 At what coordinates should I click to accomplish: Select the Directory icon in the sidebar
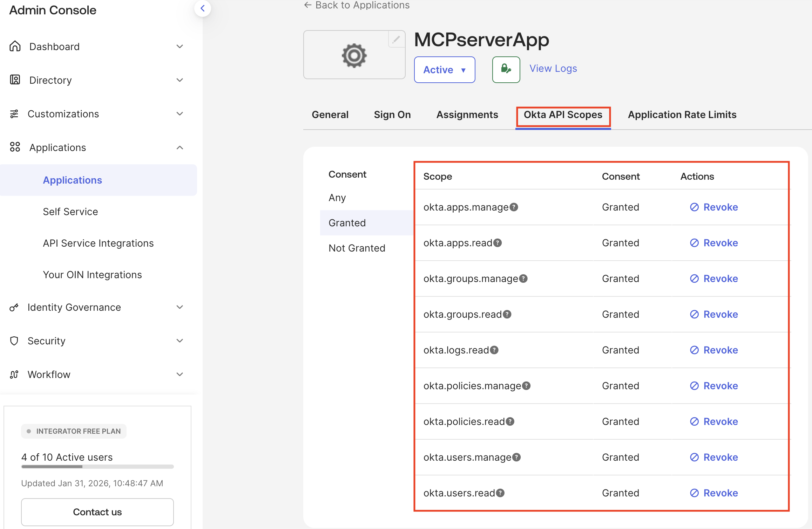(14, 80)
